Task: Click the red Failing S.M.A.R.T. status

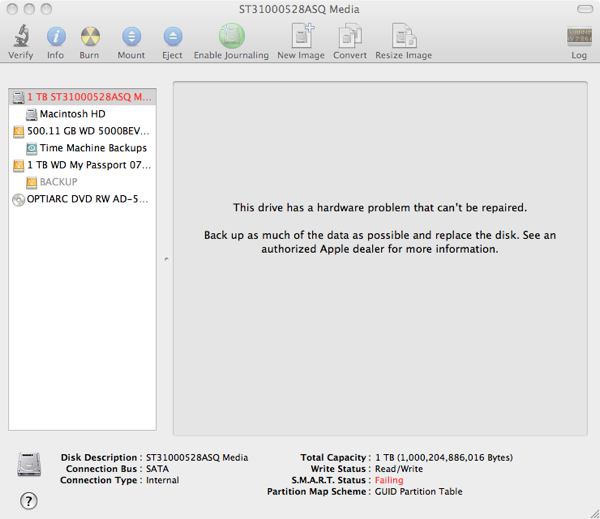Action: coord(389,480)
